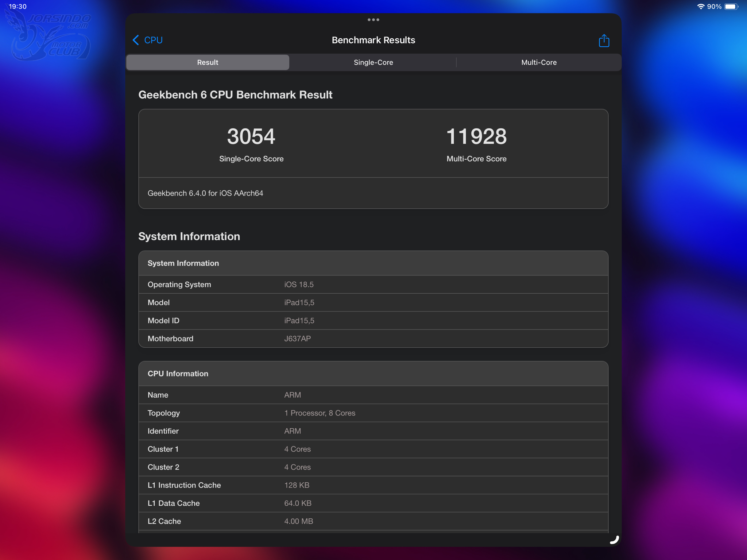747x560 pixels.
Task: Tap the ARM value in Name row
Action: pos(293,395)
